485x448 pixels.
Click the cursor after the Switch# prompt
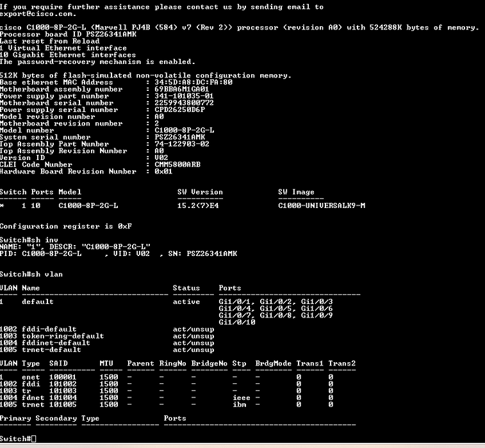point(34,439)
